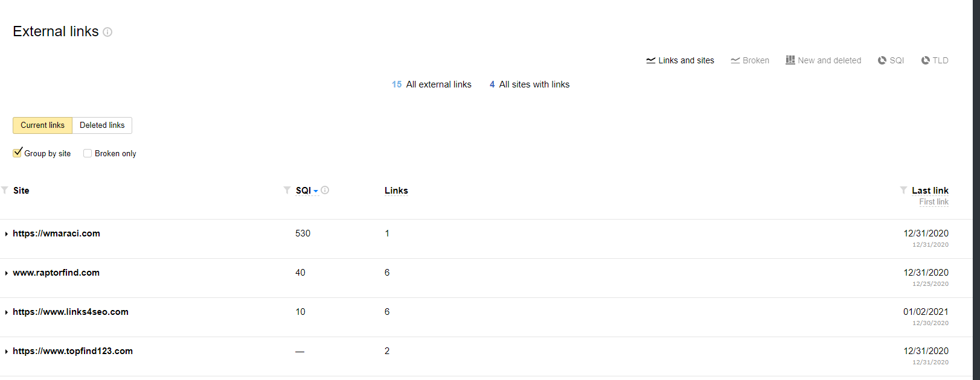980x380 pixels.
Task: Select the TLD pie chart view
Action: tap(935, 60)
